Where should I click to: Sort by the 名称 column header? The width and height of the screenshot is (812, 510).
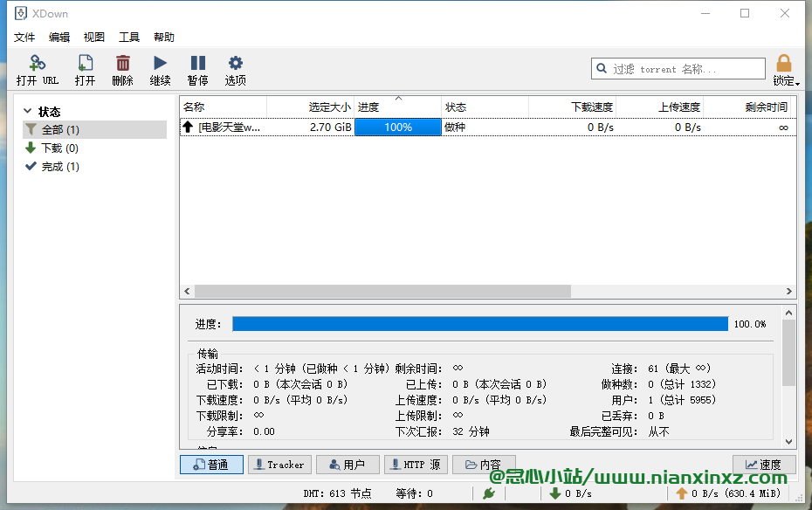pos(224,107)
